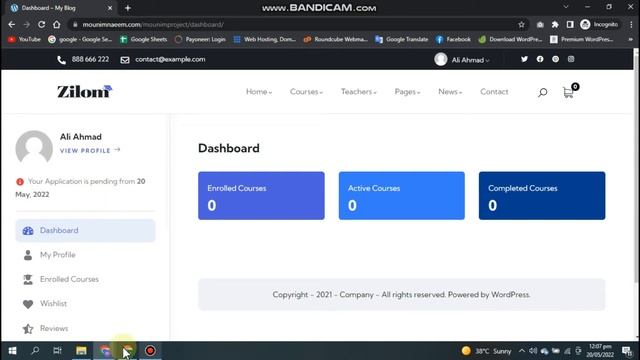Viewport: 640px width, 360px height.
Task: Open Chrome's side panel icon
Action: (570, 24)
